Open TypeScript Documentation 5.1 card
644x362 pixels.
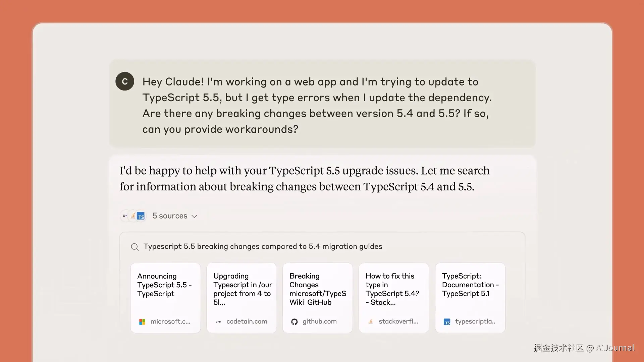click(x=470, y=292)
